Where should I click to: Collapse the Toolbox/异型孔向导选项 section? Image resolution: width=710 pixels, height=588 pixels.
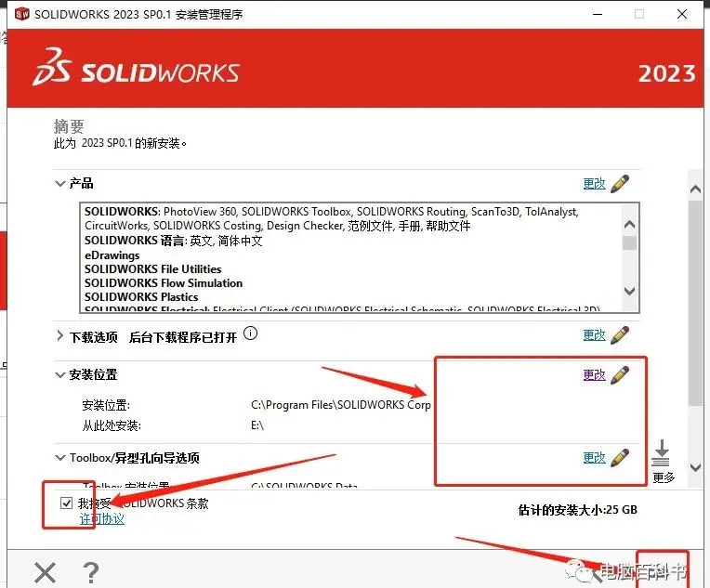(59, 458)
